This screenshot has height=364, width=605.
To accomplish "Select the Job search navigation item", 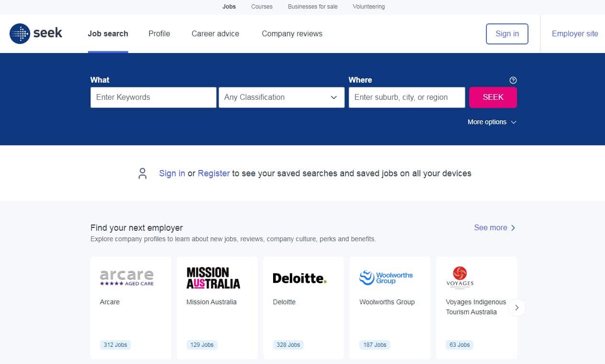I will pyautogui.click(x=108, y=33).
